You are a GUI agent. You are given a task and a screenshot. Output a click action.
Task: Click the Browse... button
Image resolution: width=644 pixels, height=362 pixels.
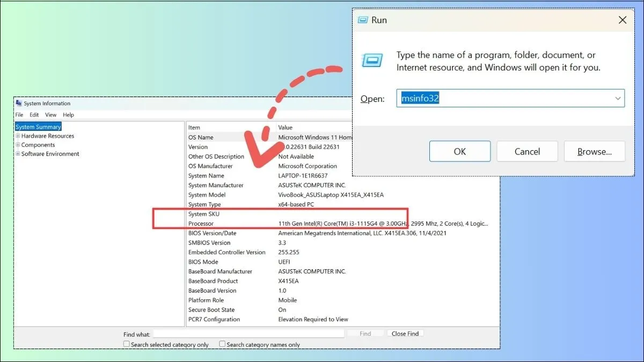[x=594, y=152]
